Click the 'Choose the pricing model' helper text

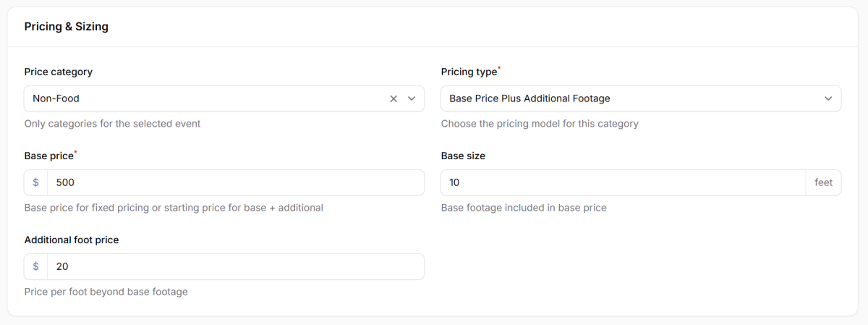[539, 124]
